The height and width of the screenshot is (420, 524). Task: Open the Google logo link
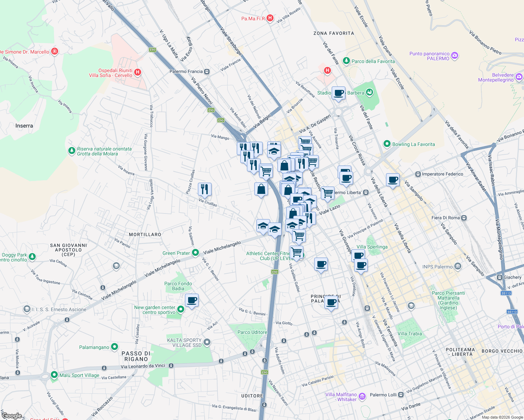click(x=12, y=416)
